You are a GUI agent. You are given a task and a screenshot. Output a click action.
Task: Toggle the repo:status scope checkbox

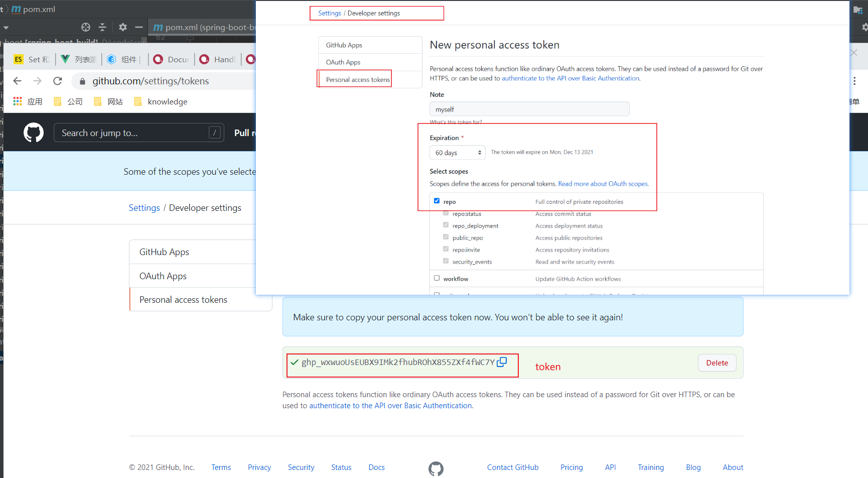[446, 213]
